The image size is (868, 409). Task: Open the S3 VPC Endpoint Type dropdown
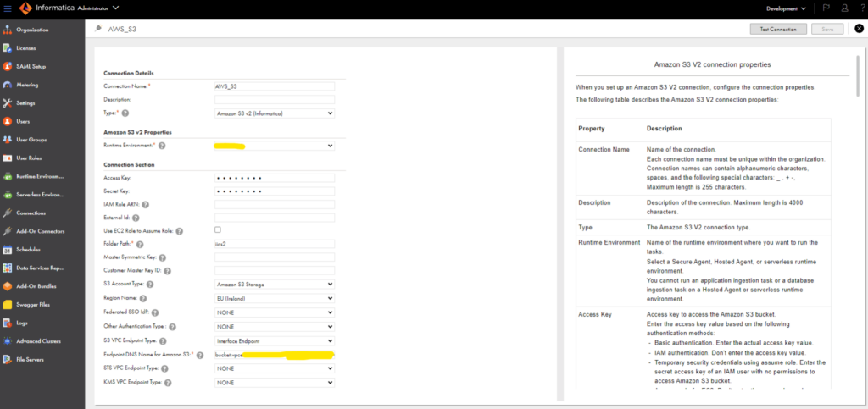click(x=275, y=341)
